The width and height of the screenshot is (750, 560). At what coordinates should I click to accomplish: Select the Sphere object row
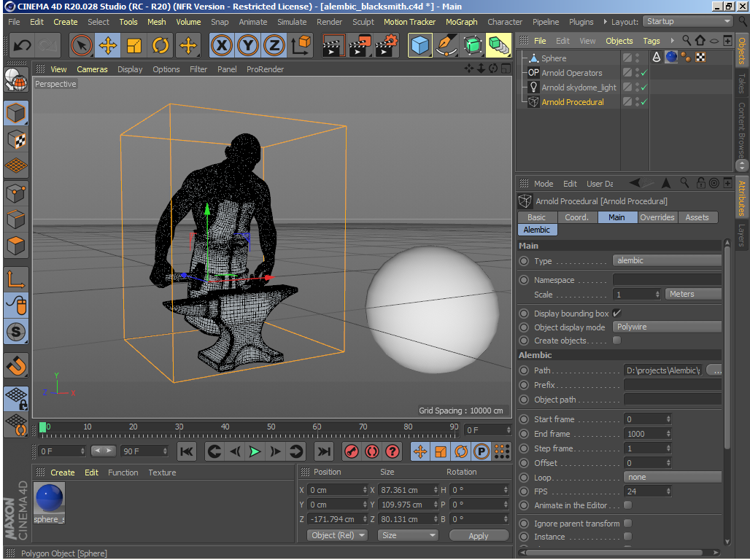pyautogui.click(x=554, y=58)
